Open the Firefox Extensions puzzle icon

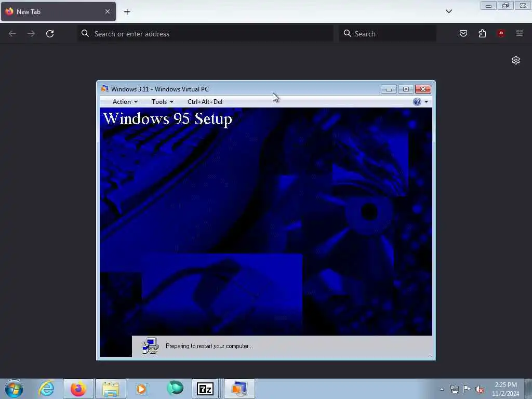tap(482, 33)
